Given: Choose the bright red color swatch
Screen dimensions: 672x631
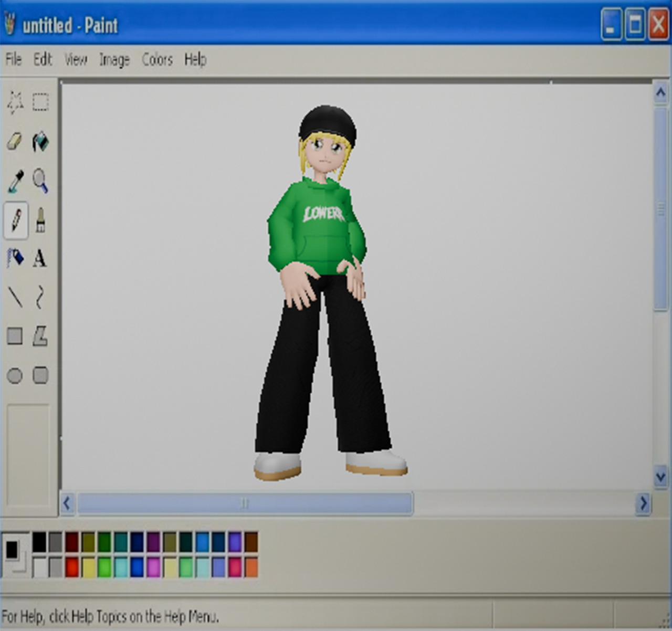Looking at the screenshot, I should point(72,567).
